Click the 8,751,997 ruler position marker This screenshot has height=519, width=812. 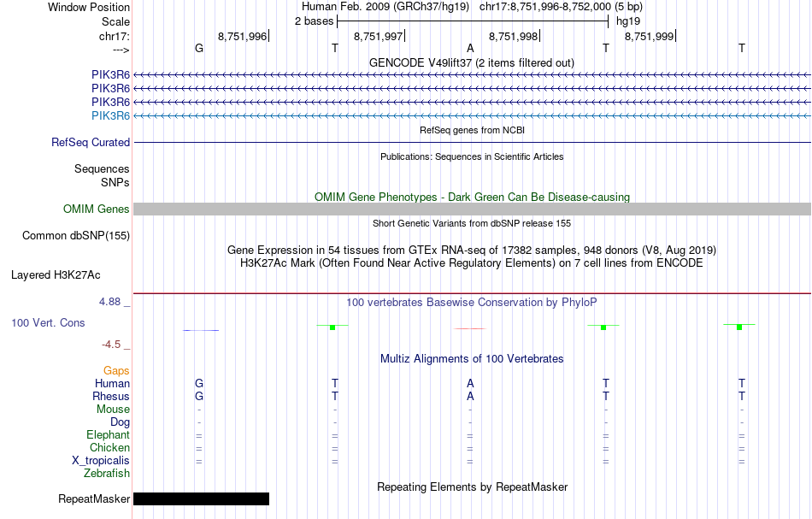pos(379,36)
